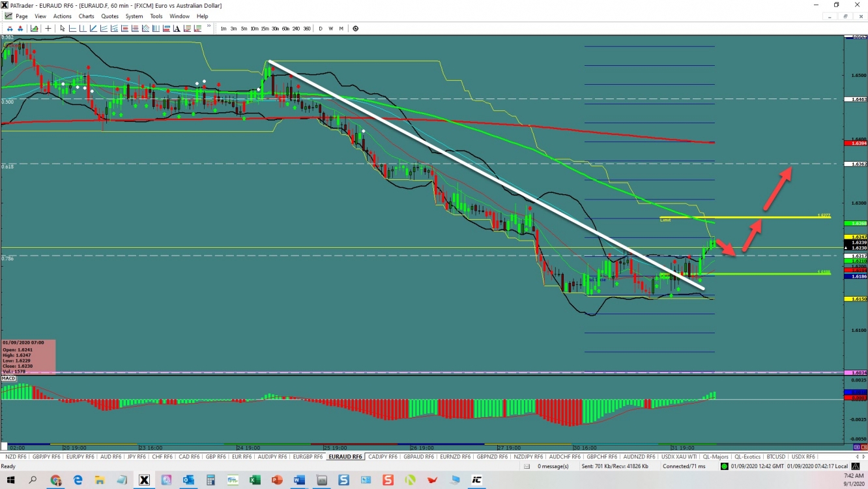
Task: Open the Page menu
Action: [22, 16]
